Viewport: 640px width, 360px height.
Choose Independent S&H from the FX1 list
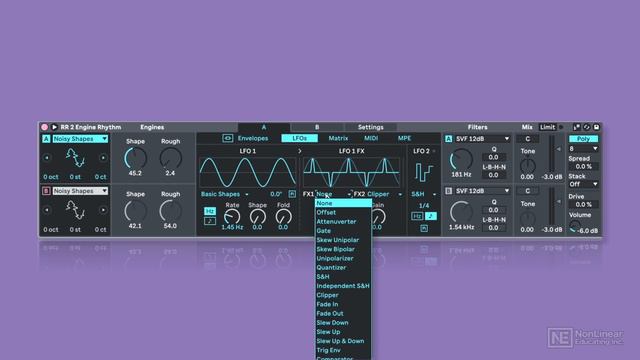(x=343, y=286)
